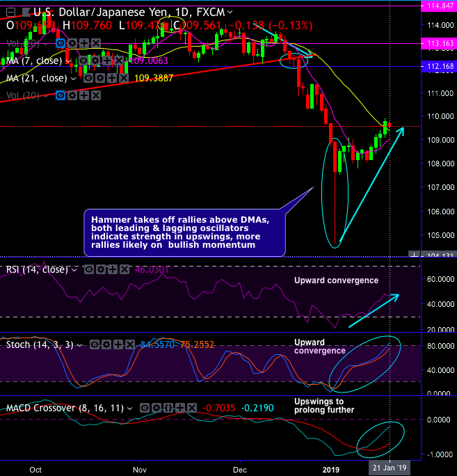Expand the U.S. Dollar/Japanese Yen title dropdown
This screenshot has width=457, height=476.
pos(230,13)
